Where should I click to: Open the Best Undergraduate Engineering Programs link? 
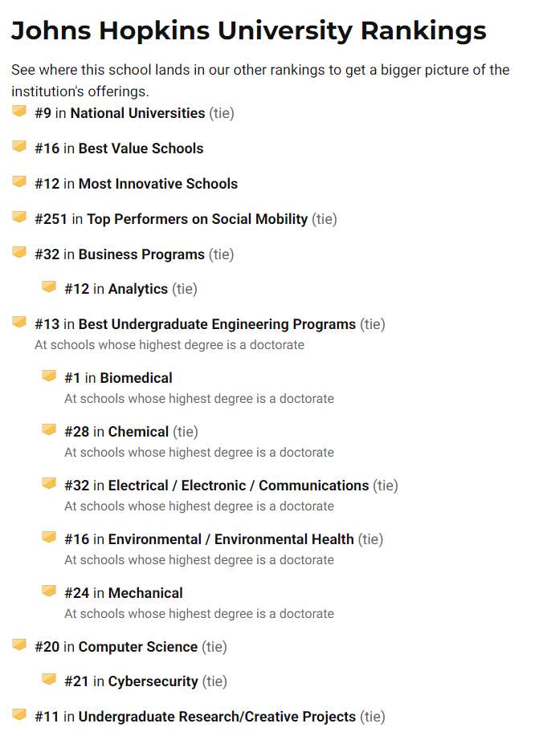tap(217, 324)
